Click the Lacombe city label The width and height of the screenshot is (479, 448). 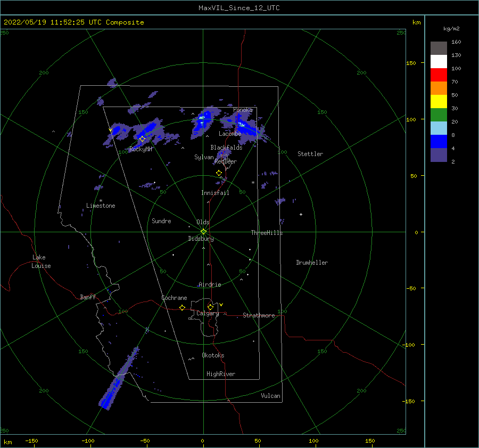coord(230,134)
